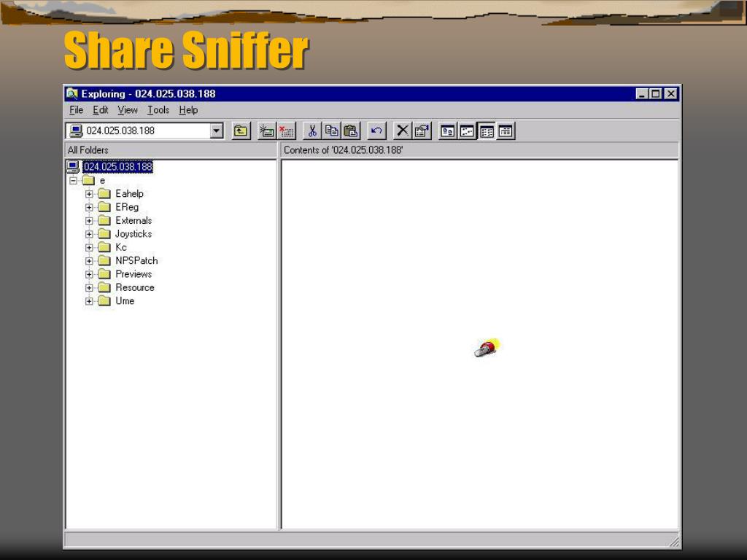Close the Exploring window
Screen dimensions: 747x560
671,94
